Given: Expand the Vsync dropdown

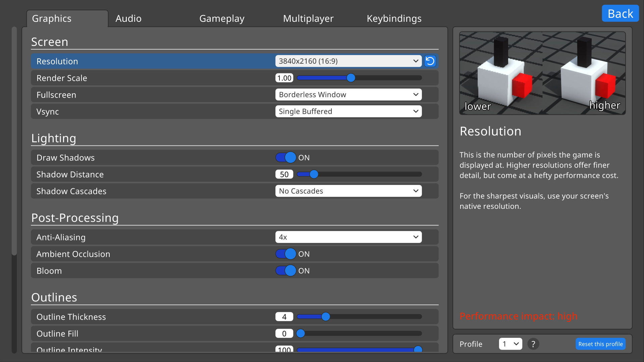Looking at the screenshot, I should (x=348, y=111).
